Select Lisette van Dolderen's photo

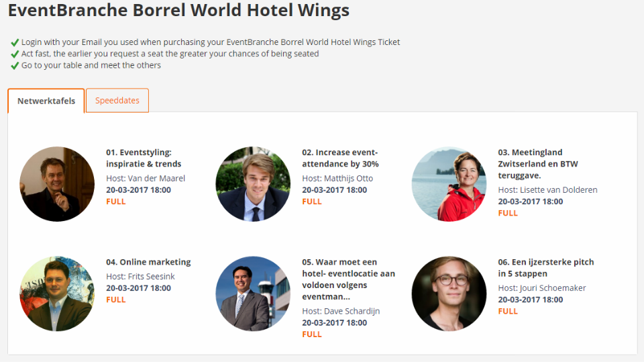(449, 184)
